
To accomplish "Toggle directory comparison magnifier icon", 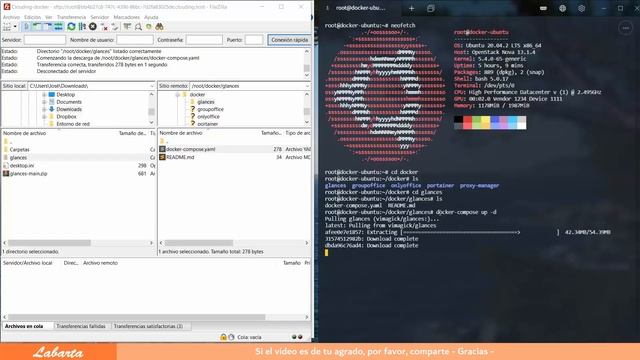I will pyautogui.click(x=138, y=27).
